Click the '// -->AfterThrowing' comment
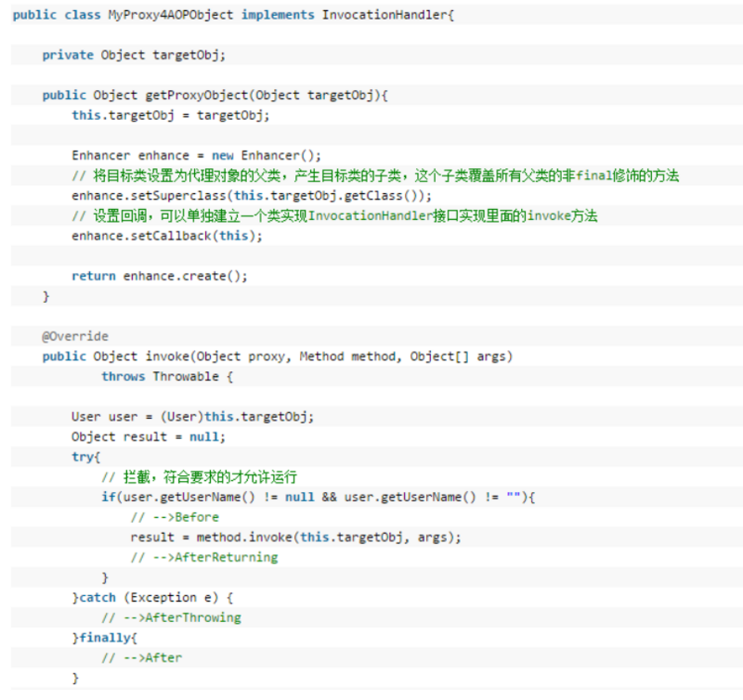Image resolution: width=743 pixels, height=700 pixels. point(171,618)
